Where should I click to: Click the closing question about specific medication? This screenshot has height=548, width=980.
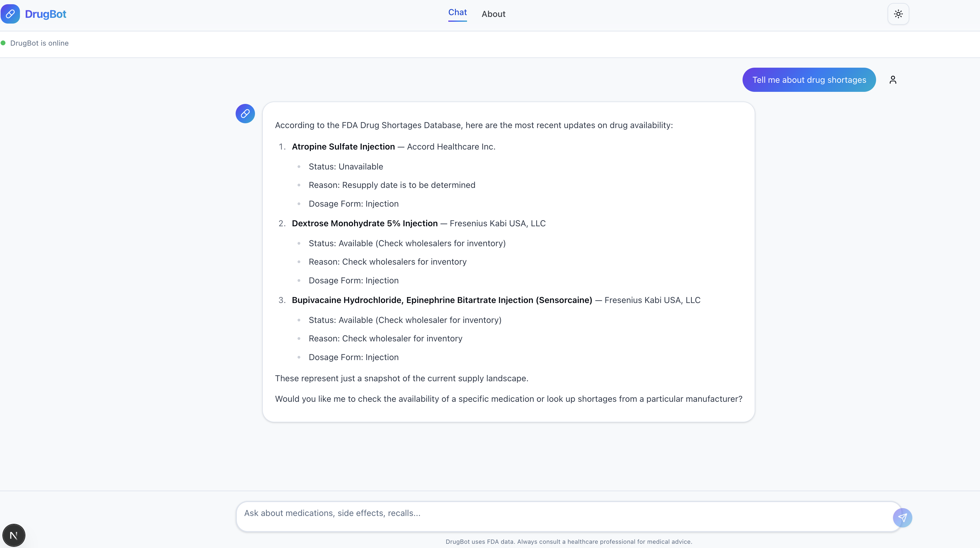[x=508, y=399]
